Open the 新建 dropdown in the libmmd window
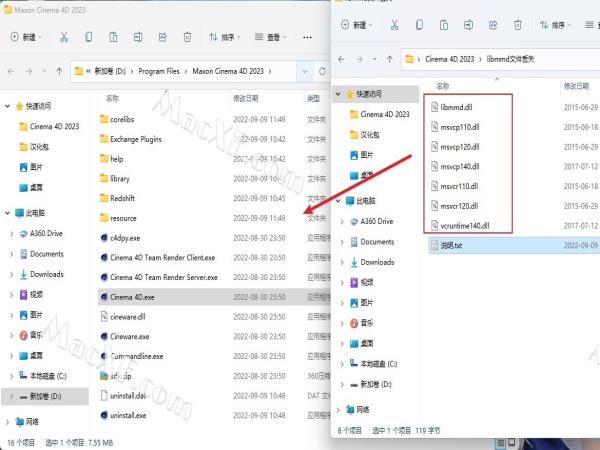600x450 pixels. point(356,25)
